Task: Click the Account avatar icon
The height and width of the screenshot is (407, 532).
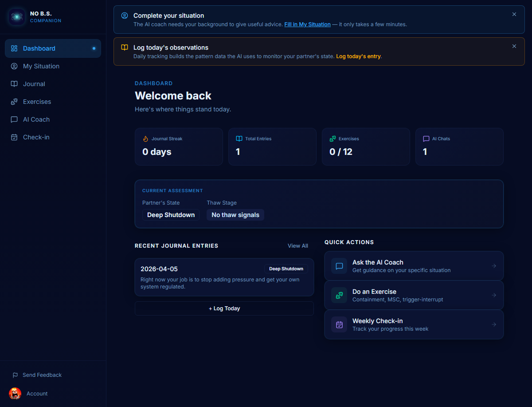Action: pos(15,394)
